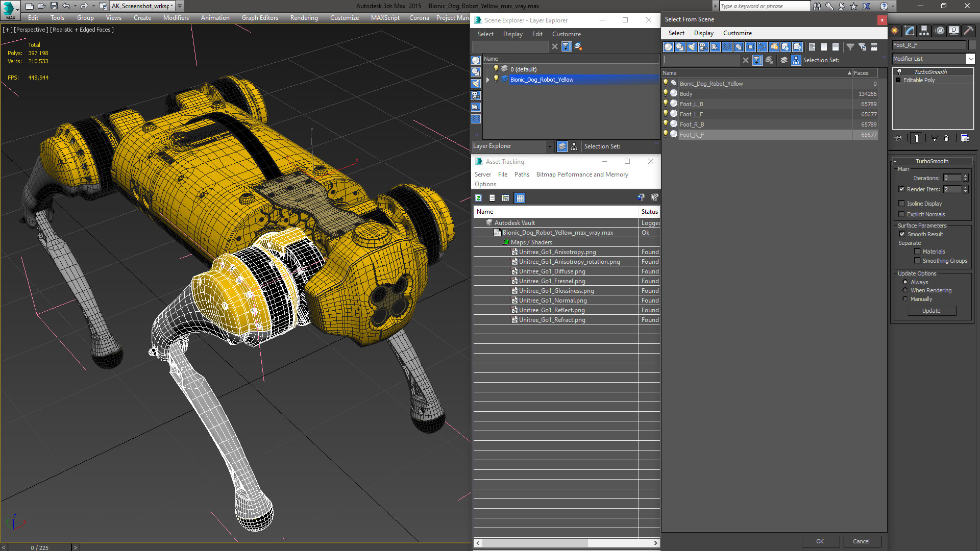This screenshot has width=980, height=551.
Task: Click Configure Modifier Sets icon
Action: pyautogui.click(x=965, y=138)
